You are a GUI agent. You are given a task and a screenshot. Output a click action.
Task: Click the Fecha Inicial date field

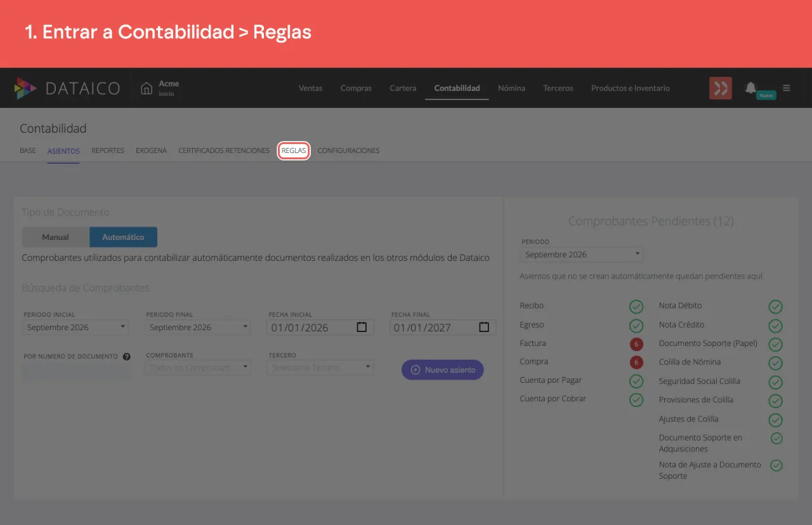[321, 328]
